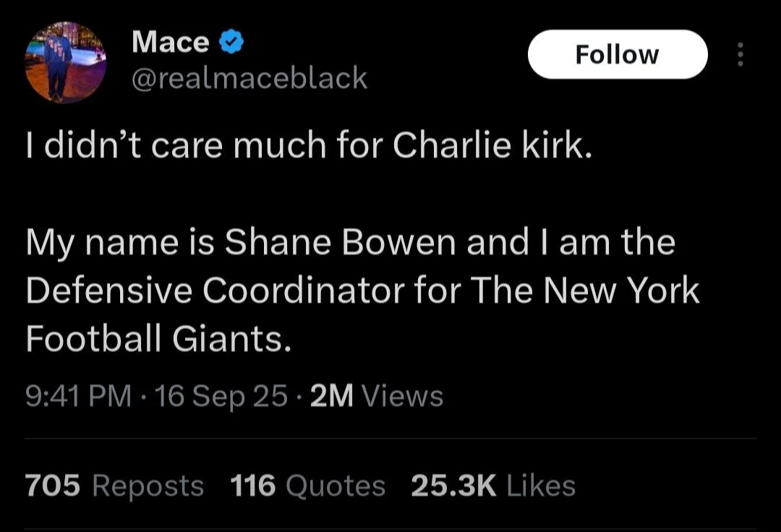
Task: Open the @realmaceblack handle link
Action: pos(249,78)
